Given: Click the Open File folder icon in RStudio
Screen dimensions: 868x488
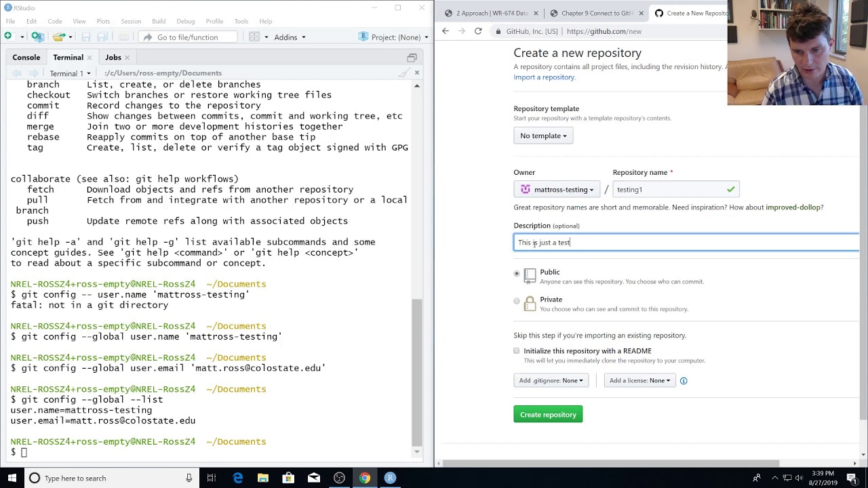Looking at the screenshot, I should click(58, 37).
